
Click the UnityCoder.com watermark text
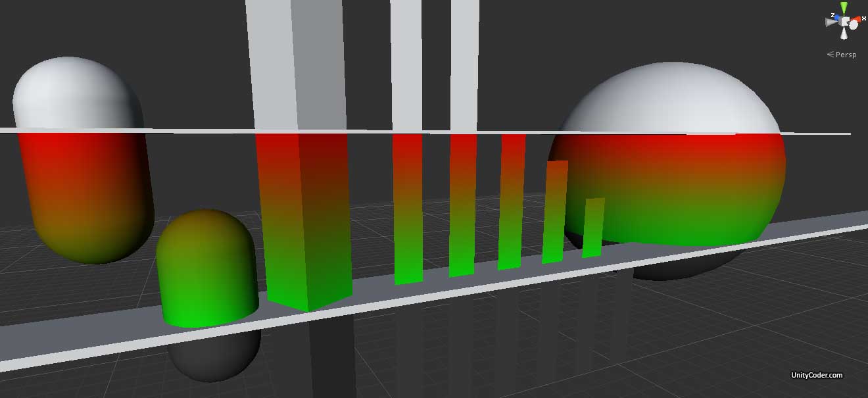815,376
